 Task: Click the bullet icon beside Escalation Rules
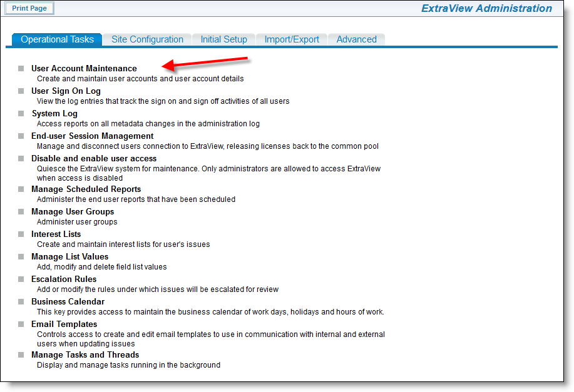point(21,279)
